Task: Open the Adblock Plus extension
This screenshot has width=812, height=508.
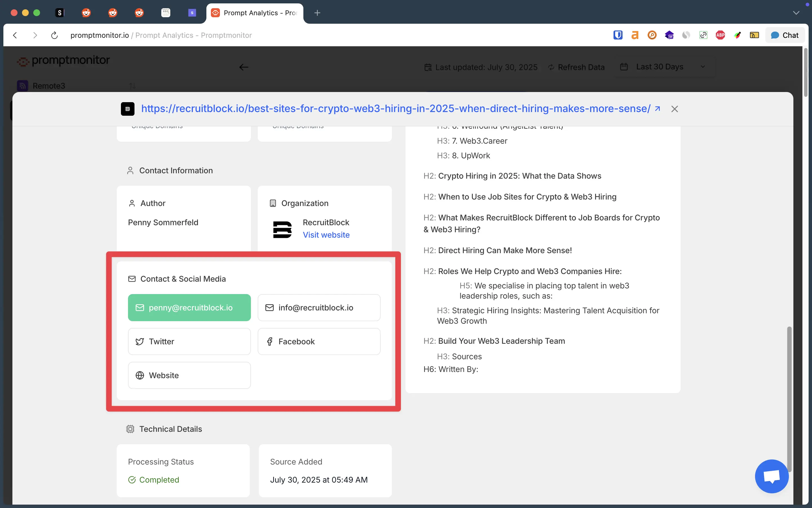Action: click(x=720, y=35)
